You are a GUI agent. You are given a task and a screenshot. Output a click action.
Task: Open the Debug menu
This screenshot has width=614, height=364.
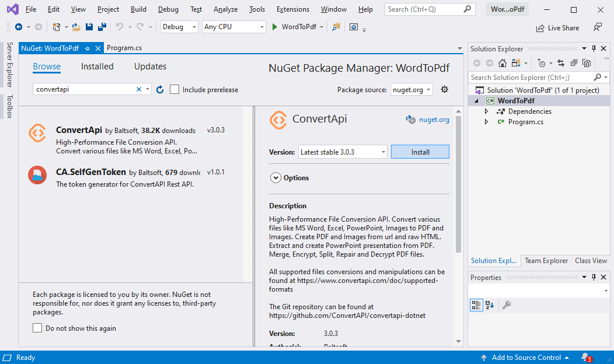[x=168, y=9]
